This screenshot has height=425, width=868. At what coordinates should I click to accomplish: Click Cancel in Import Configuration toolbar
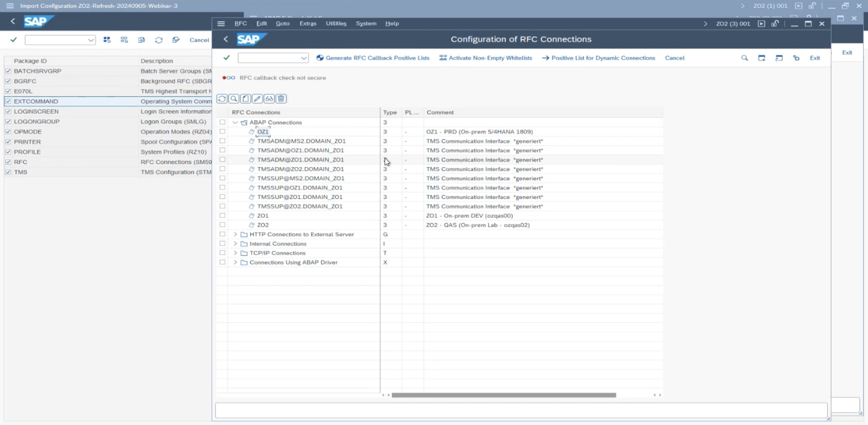[x=199, y=40]
